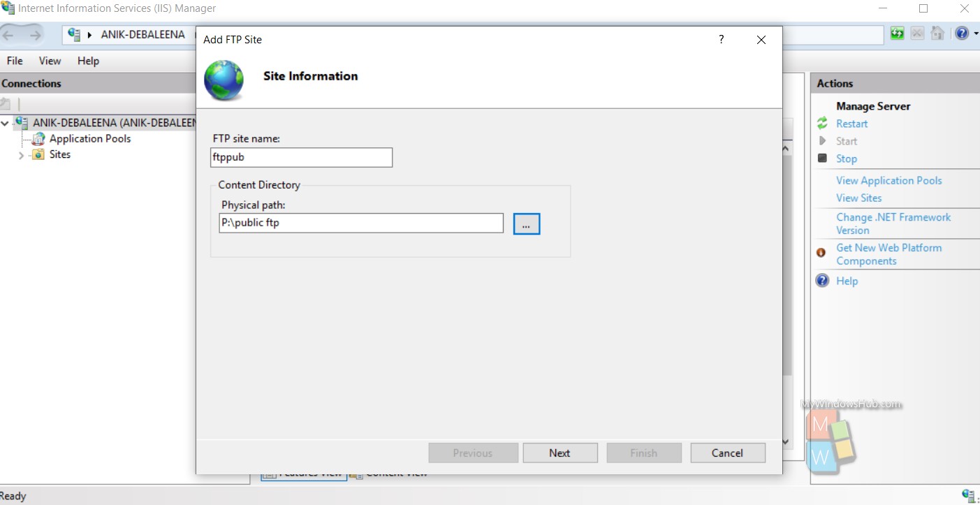Close the Add FTP Site dialog
Image resolution: width=980 pixels, height=505 pixels.
pyautogui.click(x=761, y=40)
